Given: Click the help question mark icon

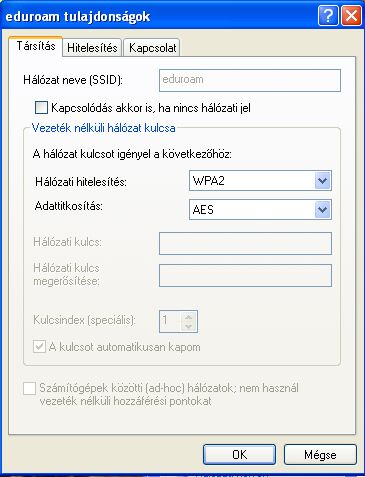Looking at the screenshot, I should tap(328, 15).
